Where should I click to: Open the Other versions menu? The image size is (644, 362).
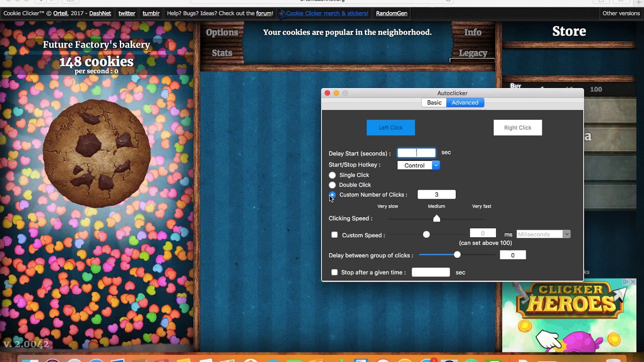click(x=621, y=14)
